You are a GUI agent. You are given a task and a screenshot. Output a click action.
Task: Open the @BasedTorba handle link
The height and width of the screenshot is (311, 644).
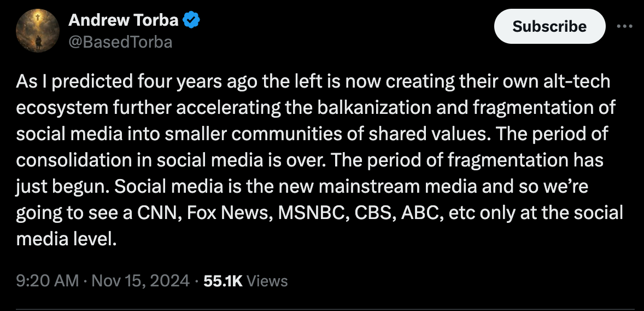(120, 42)
